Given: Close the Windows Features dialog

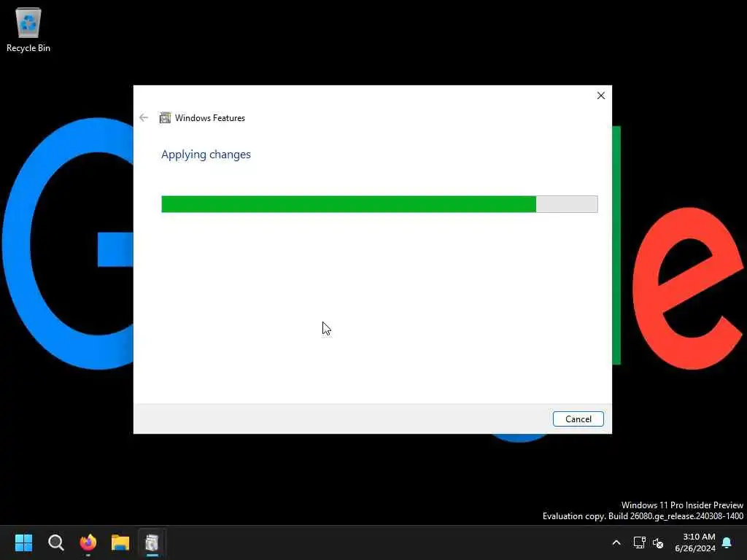Looking at the screenshot, I should coord(601,96).
